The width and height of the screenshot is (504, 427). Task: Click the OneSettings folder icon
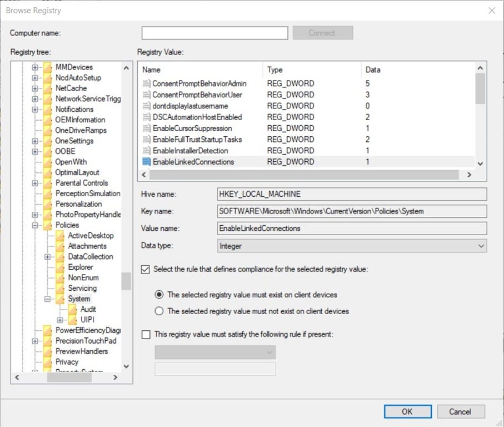pos(48,141)
